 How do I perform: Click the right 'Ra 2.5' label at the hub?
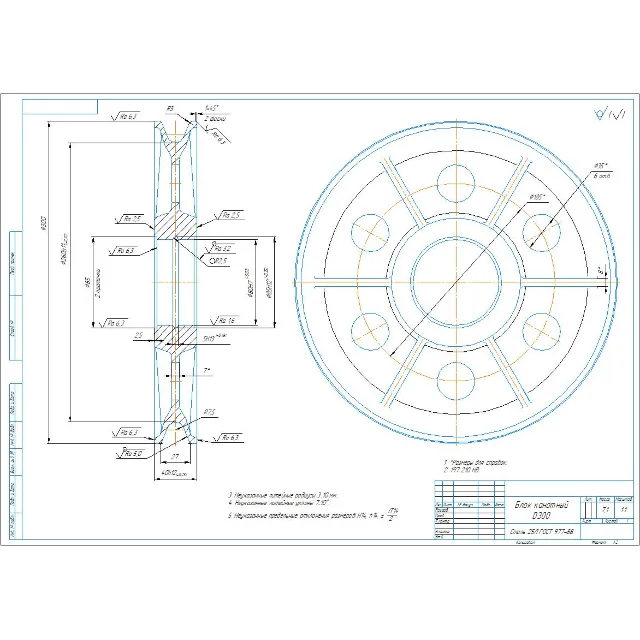click(x=229, y=215)
